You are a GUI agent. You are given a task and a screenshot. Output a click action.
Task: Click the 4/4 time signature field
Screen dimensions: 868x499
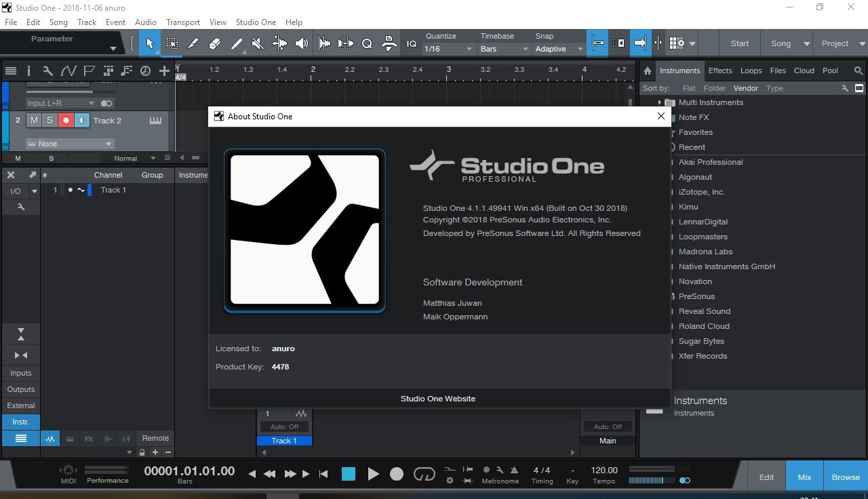pos(542,470)
